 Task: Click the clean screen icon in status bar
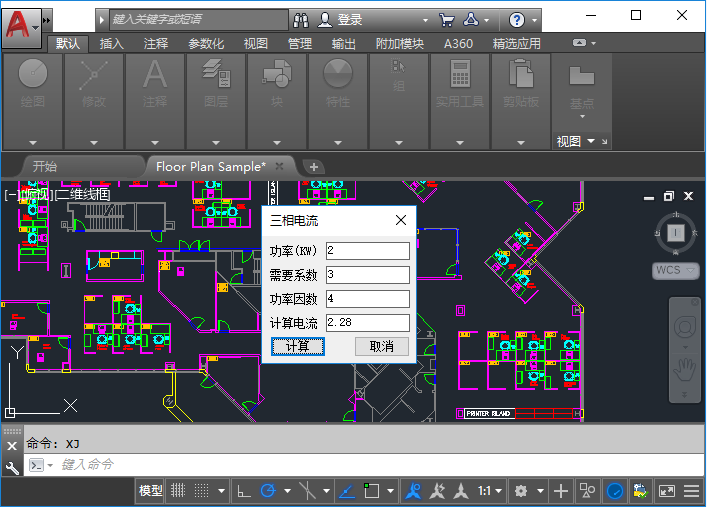[666, 491]
